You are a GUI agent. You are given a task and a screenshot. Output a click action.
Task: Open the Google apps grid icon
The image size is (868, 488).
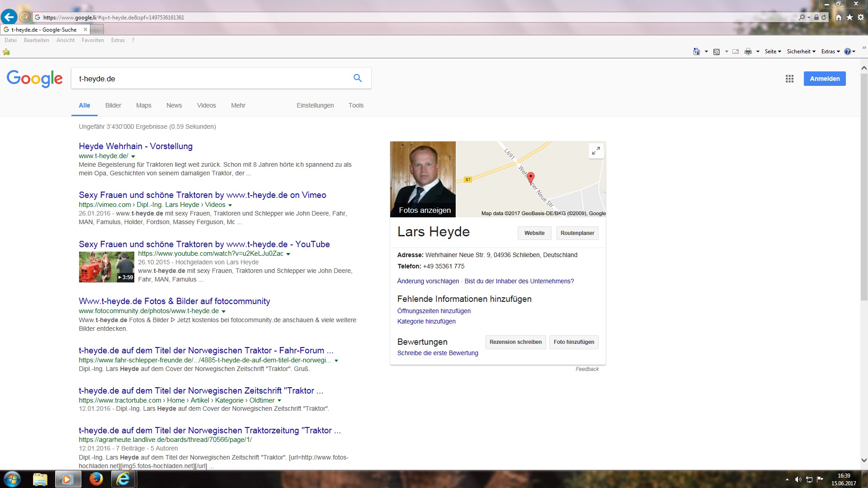[789, 79]
